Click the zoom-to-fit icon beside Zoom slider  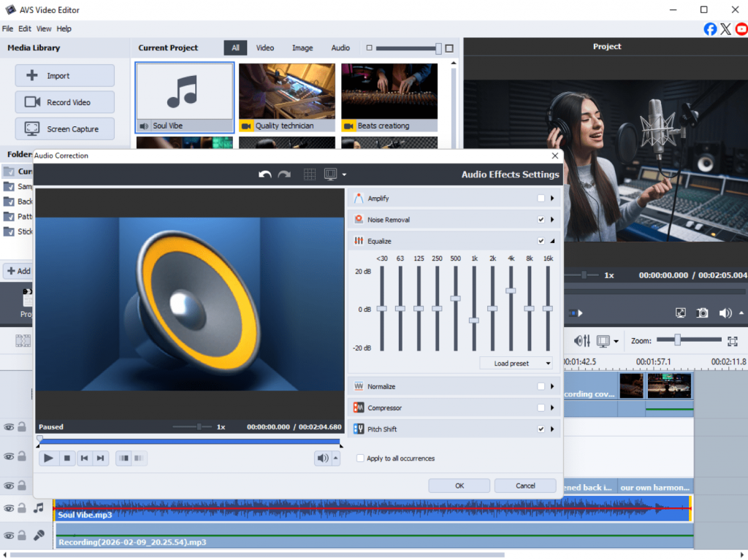733,341
